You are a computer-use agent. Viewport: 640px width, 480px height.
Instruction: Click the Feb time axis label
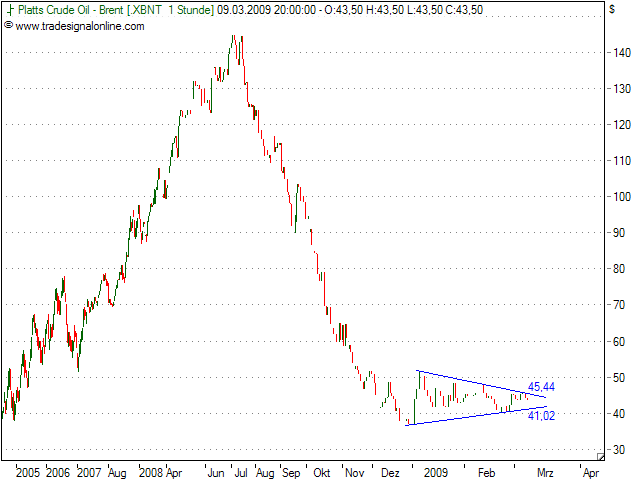point(486,473)
